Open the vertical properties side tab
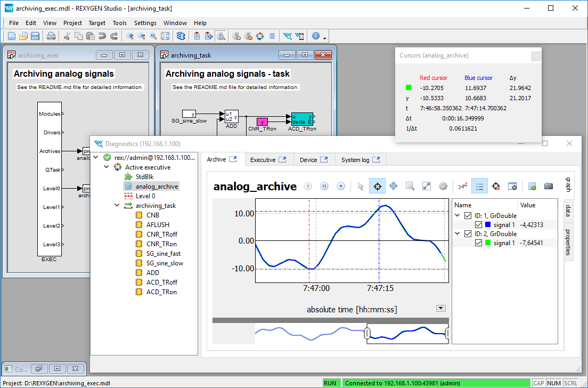 [568, 242]
